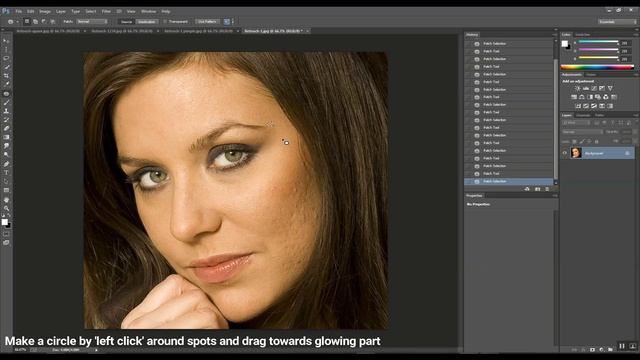
Task: Switch to the Styles tab
Action: (591, 74)
